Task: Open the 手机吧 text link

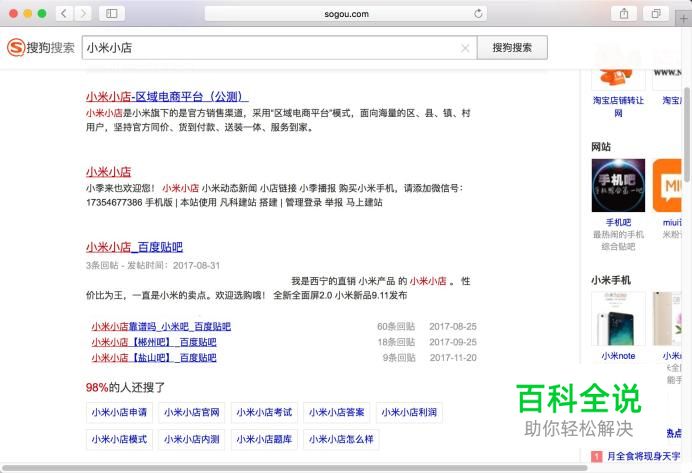Action: point(618,222)
